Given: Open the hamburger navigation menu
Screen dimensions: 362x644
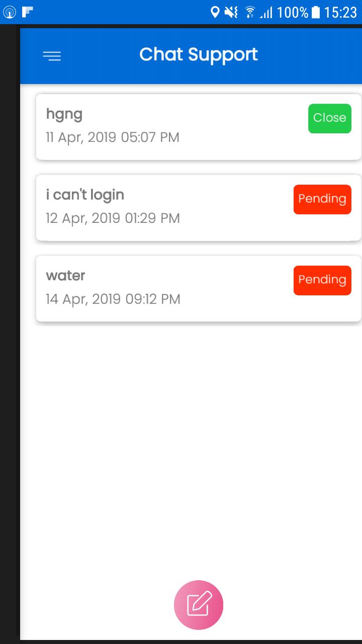Looking at the screenshot, I should (52, 56).
